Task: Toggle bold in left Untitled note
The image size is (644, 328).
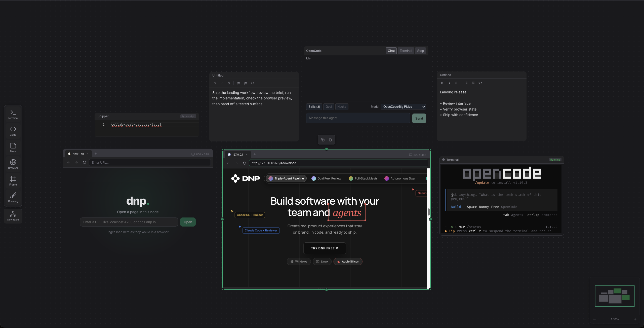Action: tap(215, 83)
